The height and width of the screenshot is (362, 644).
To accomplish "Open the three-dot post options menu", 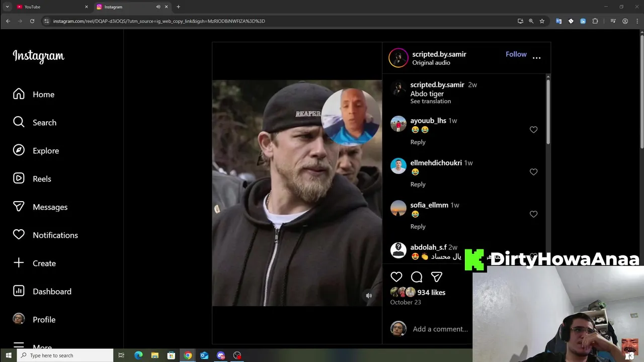I will (x=537, y=58).
